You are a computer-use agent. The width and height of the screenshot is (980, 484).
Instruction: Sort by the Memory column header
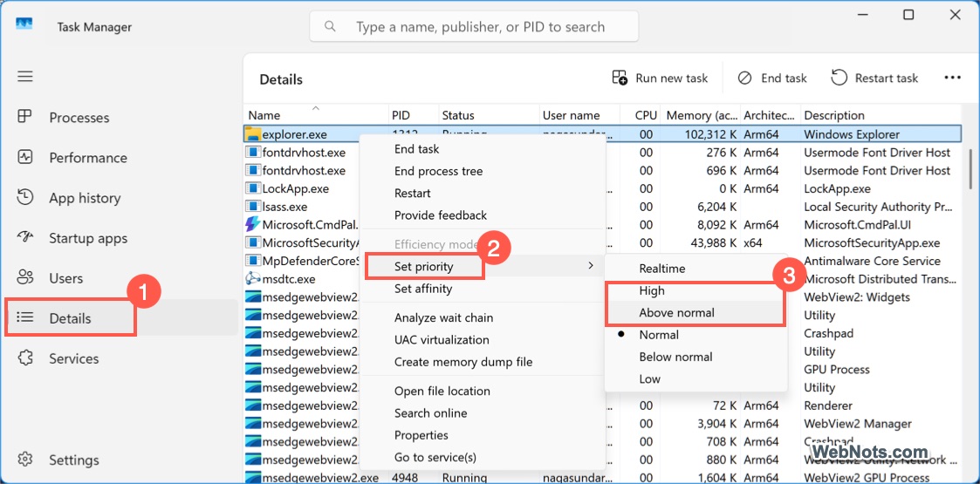702,115
